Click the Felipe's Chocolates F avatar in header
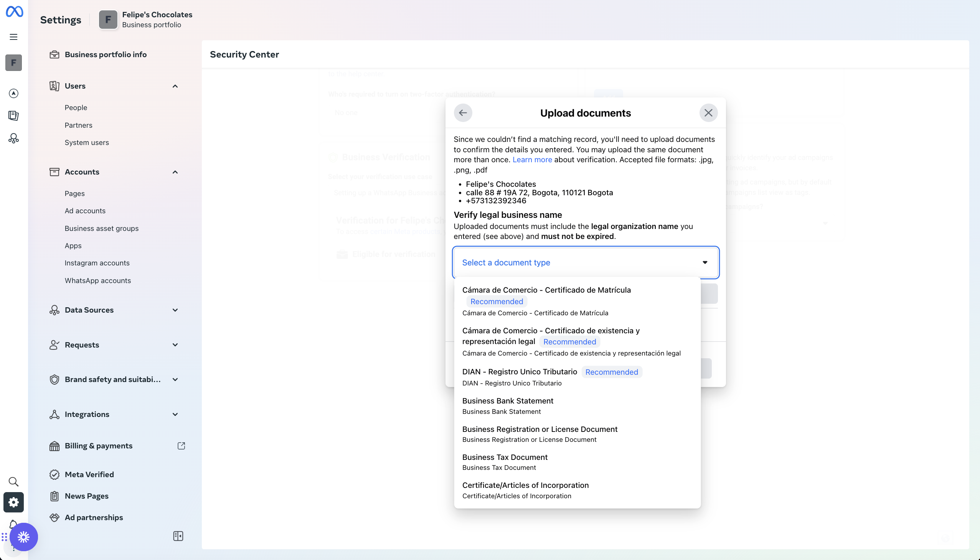980x560 pixels. 108,20
